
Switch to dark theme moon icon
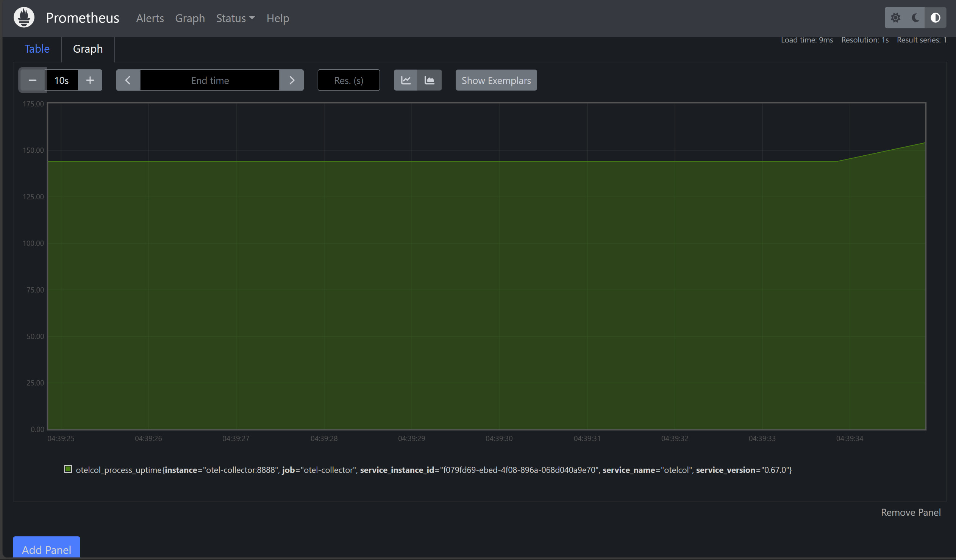(x=915, y=17)
